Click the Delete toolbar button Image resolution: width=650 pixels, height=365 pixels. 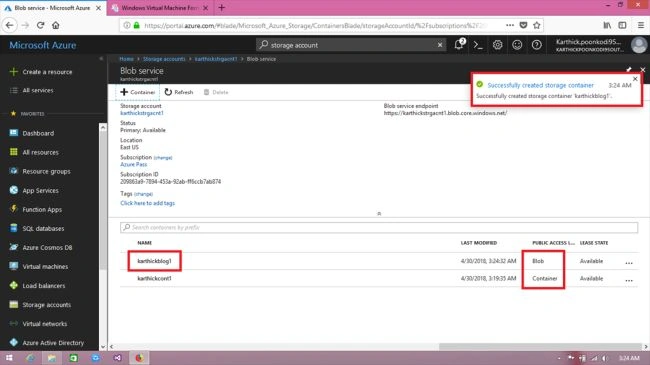(216, 92)
